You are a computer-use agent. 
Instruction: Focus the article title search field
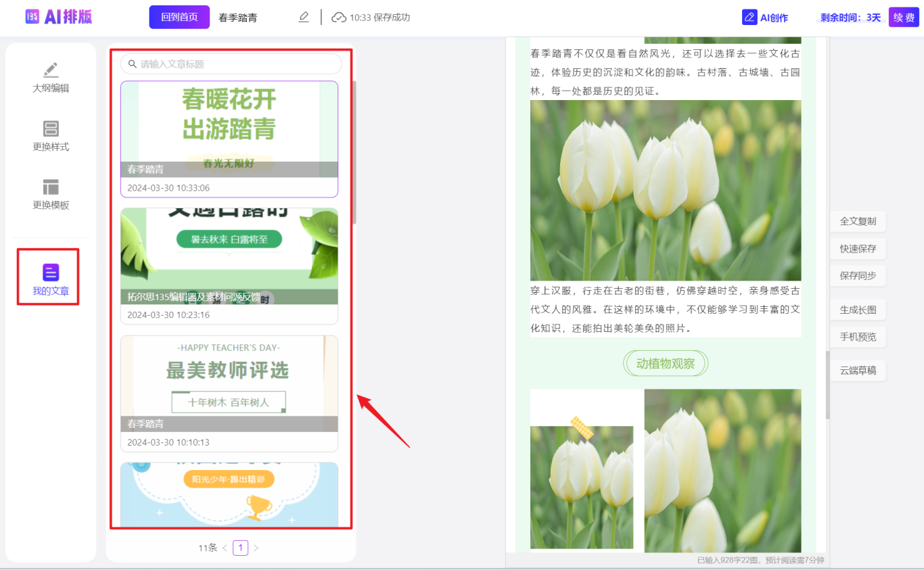pos(237,64)
